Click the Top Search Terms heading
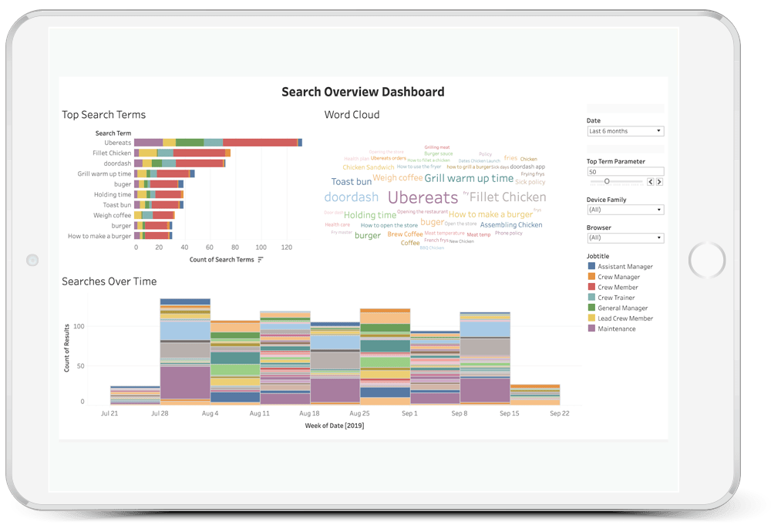This screenshot has height=532, width=771. pos(104,115)
